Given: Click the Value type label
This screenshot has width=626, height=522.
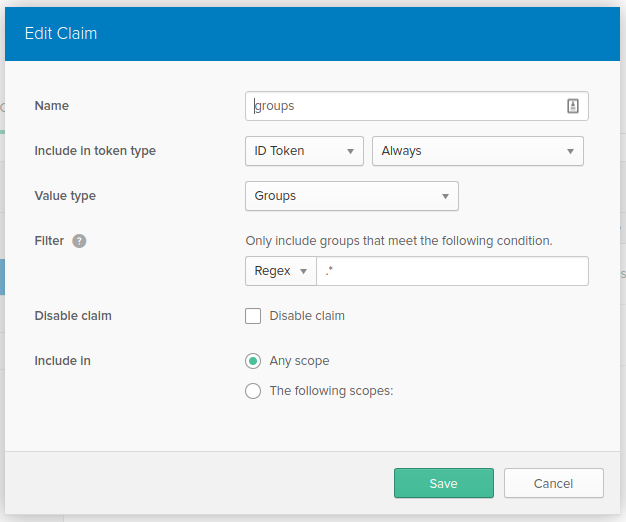Looking at the screenshot, I should [x=65, y=196].
